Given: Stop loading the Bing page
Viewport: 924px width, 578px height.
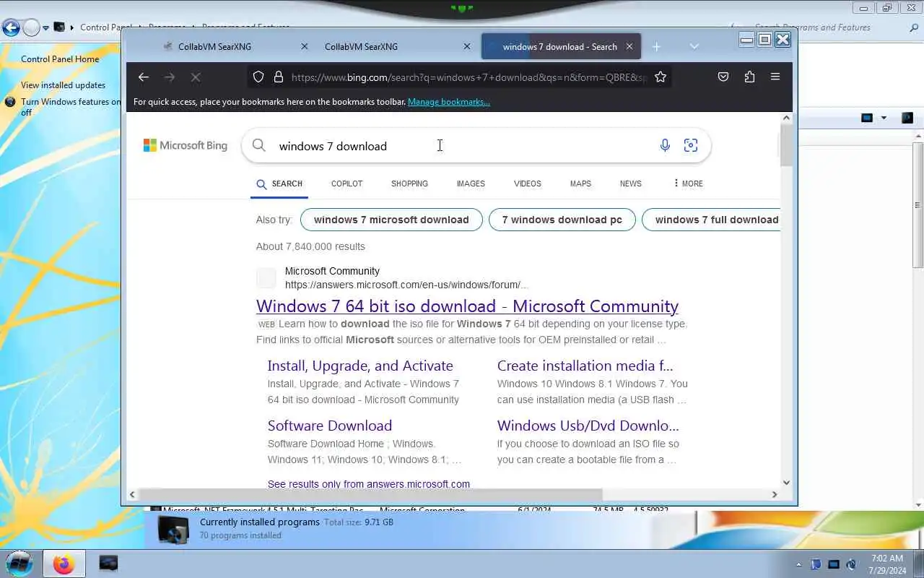Looking at the screenshot, I should pyautogui.click(x=196, y=77).
